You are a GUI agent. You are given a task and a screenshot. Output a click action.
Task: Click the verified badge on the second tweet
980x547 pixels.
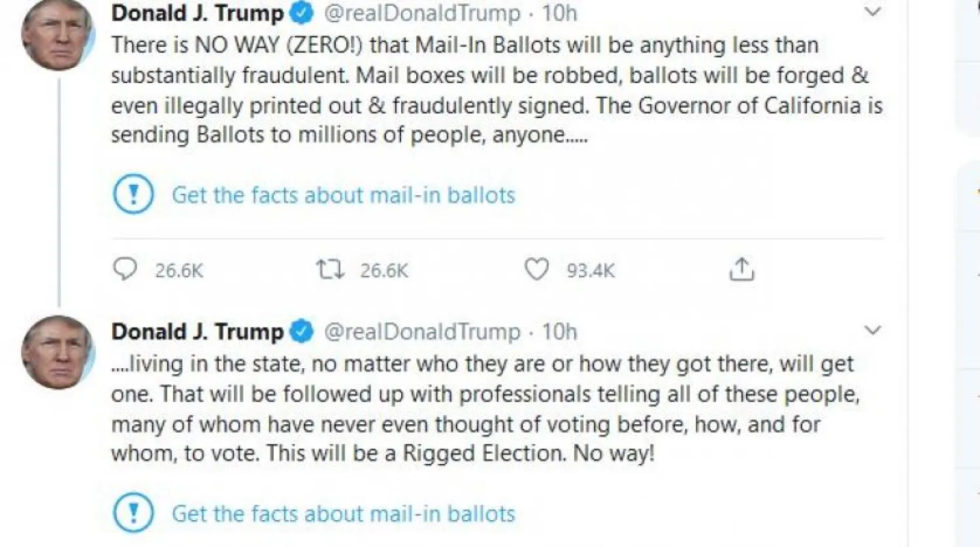(300, 330)
